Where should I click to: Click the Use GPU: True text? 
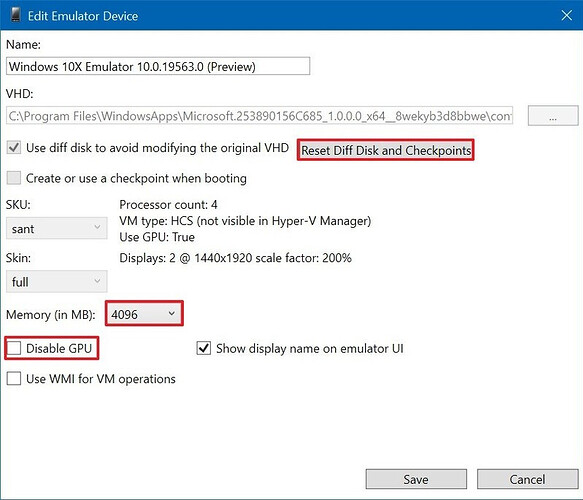(157, 237)
